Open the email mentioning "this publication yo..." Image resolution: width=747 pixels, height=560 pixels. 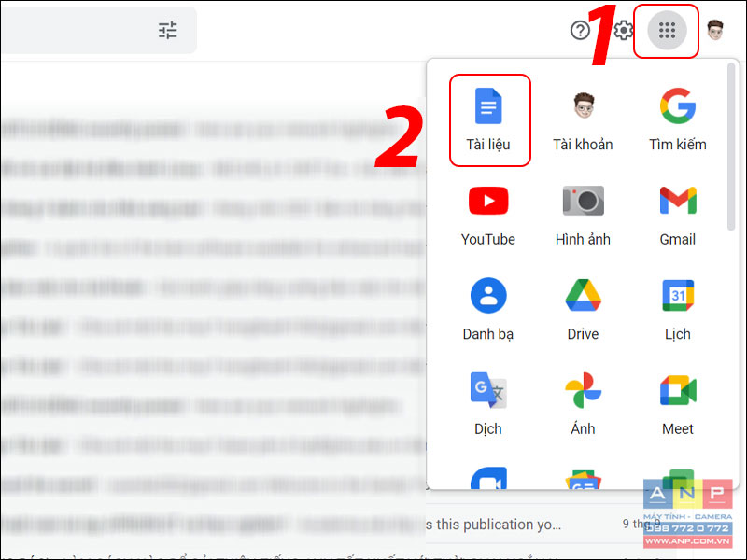click(493, 525)
